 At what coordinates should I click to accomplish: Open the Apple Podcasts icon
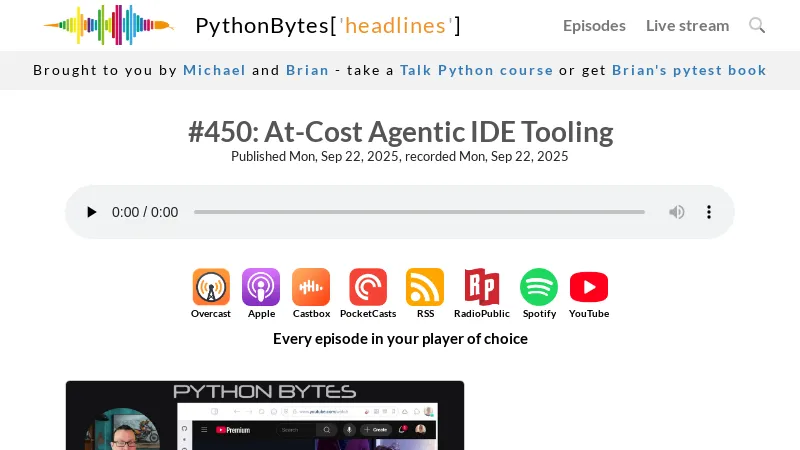(261, 287)
